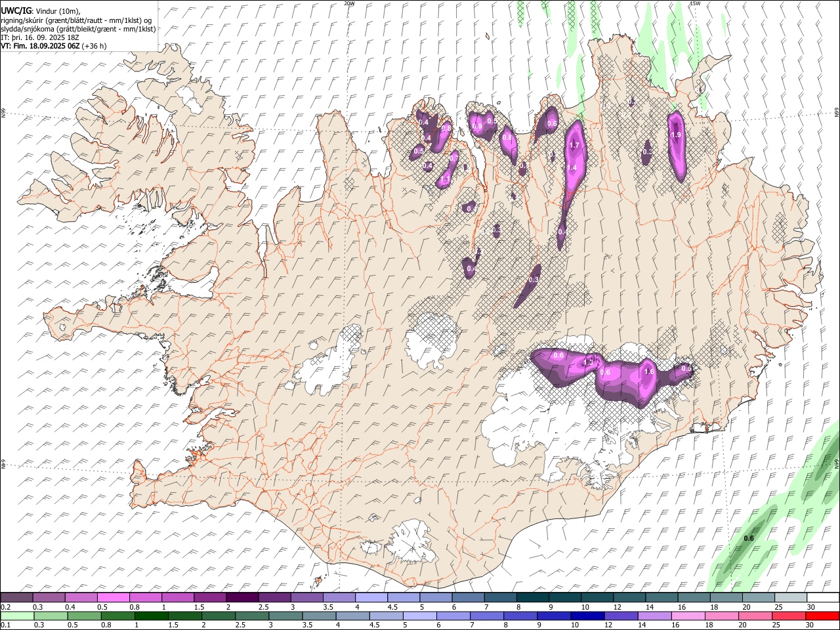
Task: Select the 'VT: Fim. 18.09.2025 06Z (+36 h)' line
Action: point(53,46)
